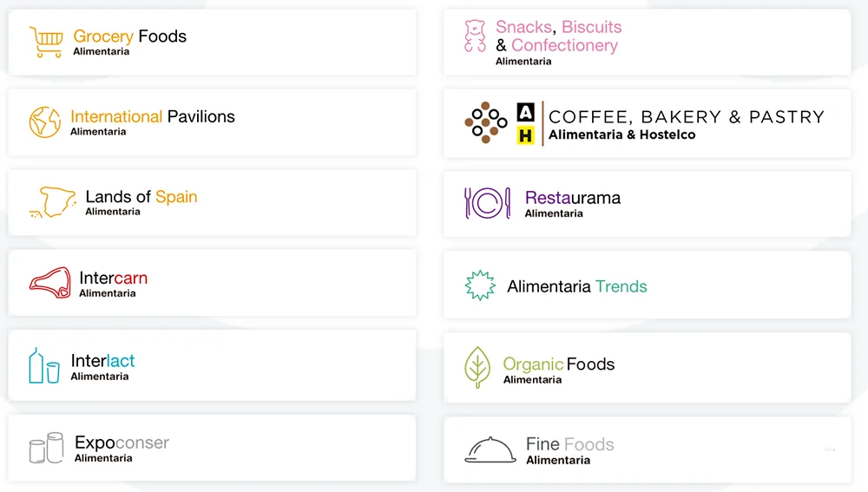Go to Alimentaria Trends section
The height and width of the screenshot is (492, 868).
click(x=576, y=286)
